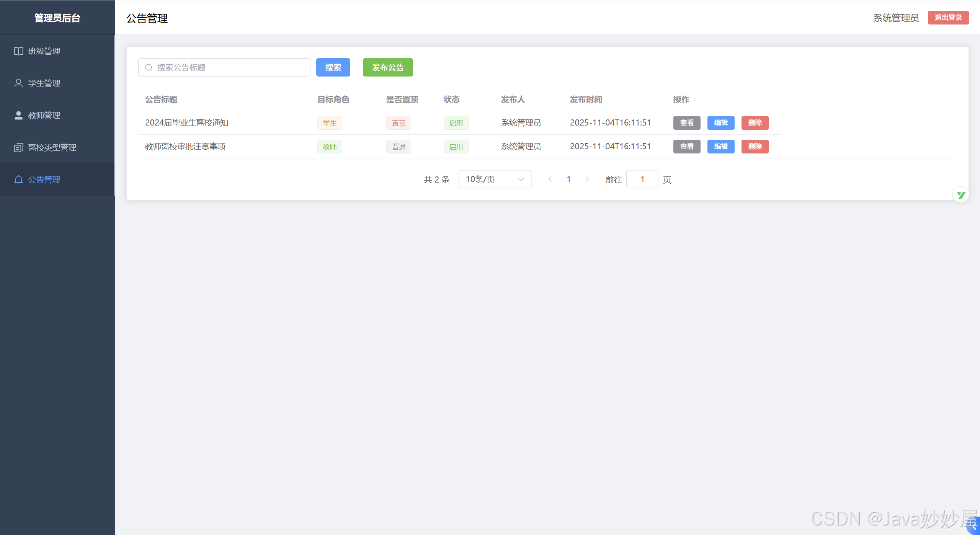Click 启用 status in 2024届毕业生离校通知 row
The image size is (980, 535).
[x=456, y=123]
